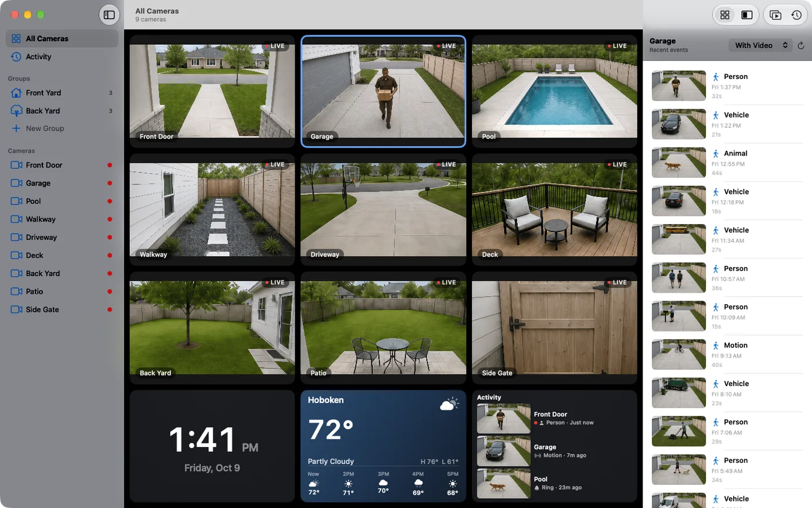Open the Vehicle event thumbnail at 11:34 AM
This screenshot has width=812, height=508.
[x=679, y=239]
